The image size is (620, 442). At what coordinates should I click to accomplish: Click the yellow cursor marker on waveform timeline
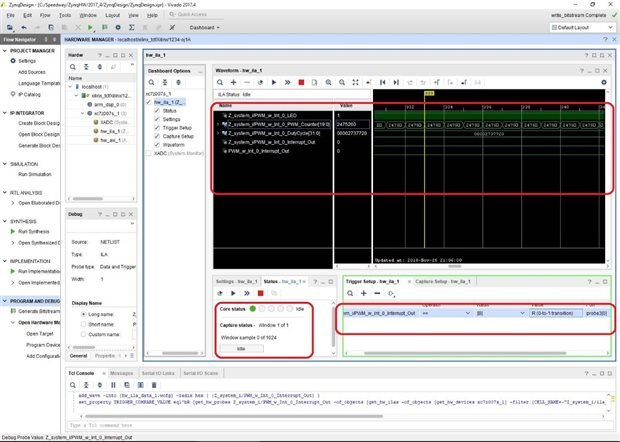click(428, 94)
